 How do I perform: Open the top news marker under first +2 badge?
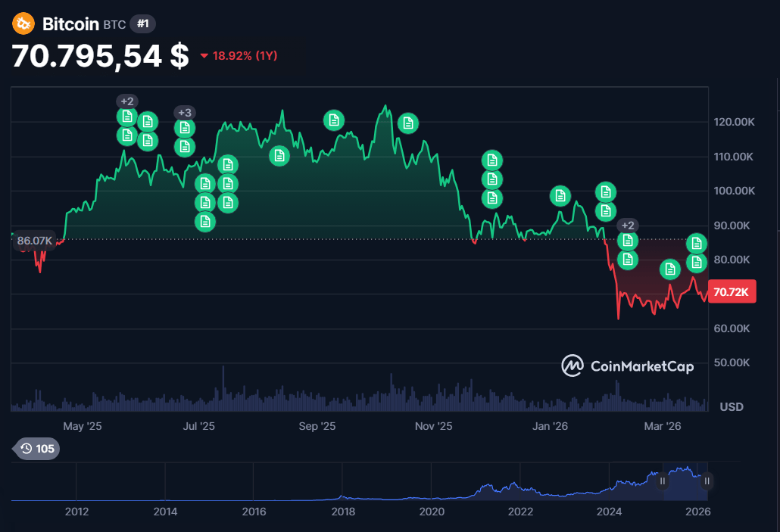pyautogui.click(x=127, y=117)
